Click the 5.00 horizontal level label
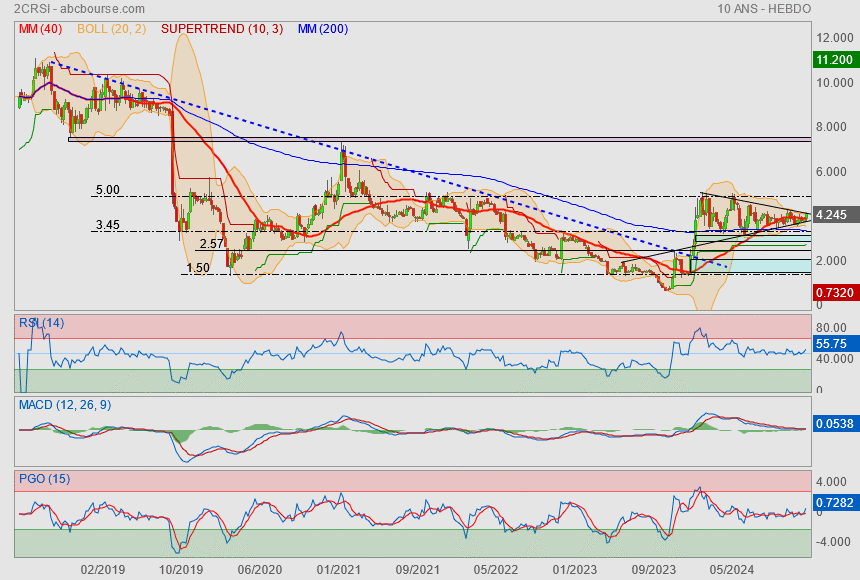The width and height of the screenshot is (860, 580). [108, 190]
